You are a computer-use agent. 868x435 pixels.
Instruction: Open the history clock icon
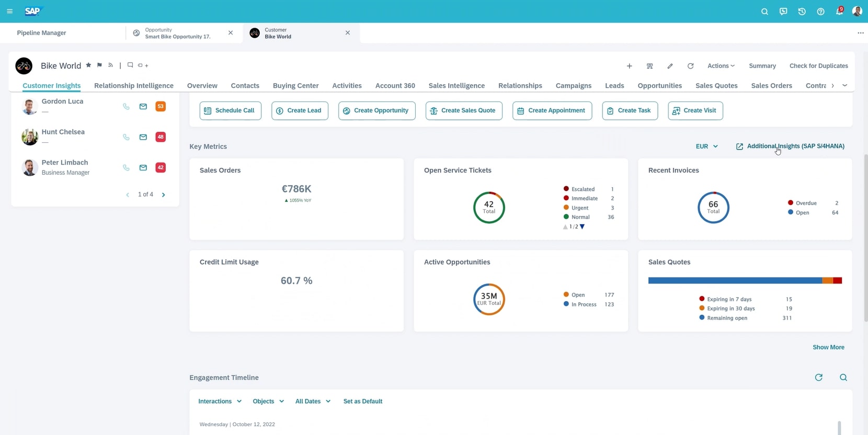[x=802, y=12]
